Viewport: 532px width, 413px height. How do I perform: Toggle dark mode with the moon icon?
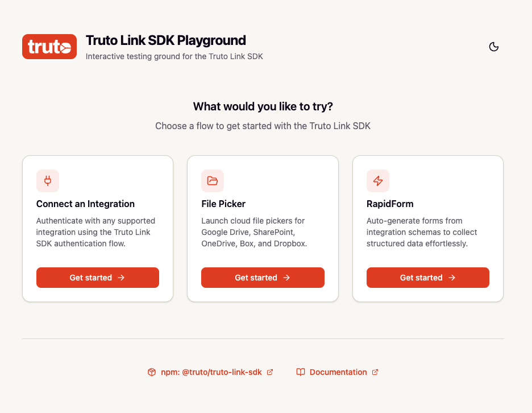click(x=494, y=47)
